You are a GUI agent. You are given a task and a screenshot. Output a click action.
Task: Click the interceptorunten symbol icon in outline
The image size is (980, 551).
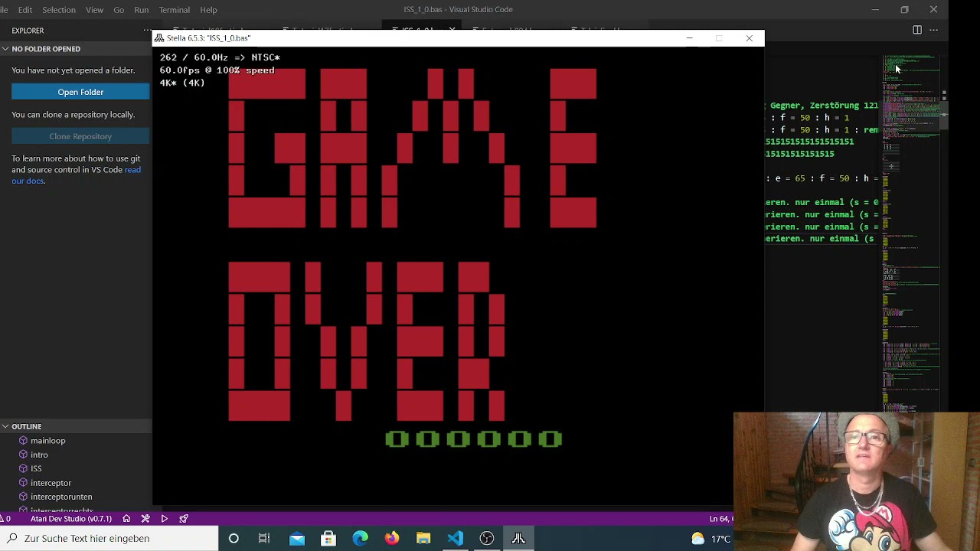tap(23, 497)
